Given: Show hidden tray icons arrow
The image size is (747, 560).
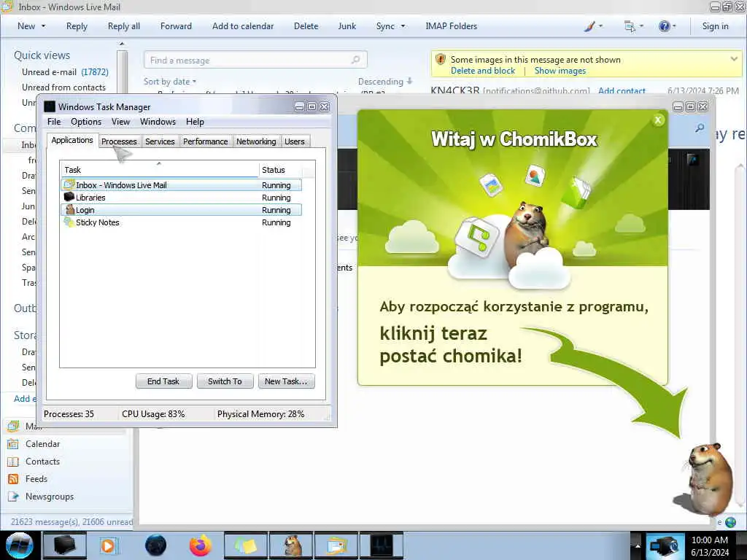Looking at the screenshot, I should click(x=638, y=545).
